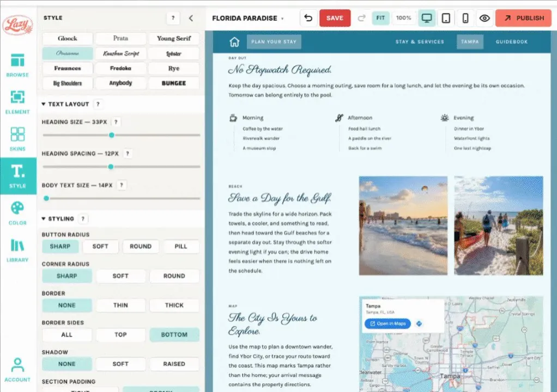Click the Lazy logo icon
The image size is (557, 392).
click(x=17, y=24)
